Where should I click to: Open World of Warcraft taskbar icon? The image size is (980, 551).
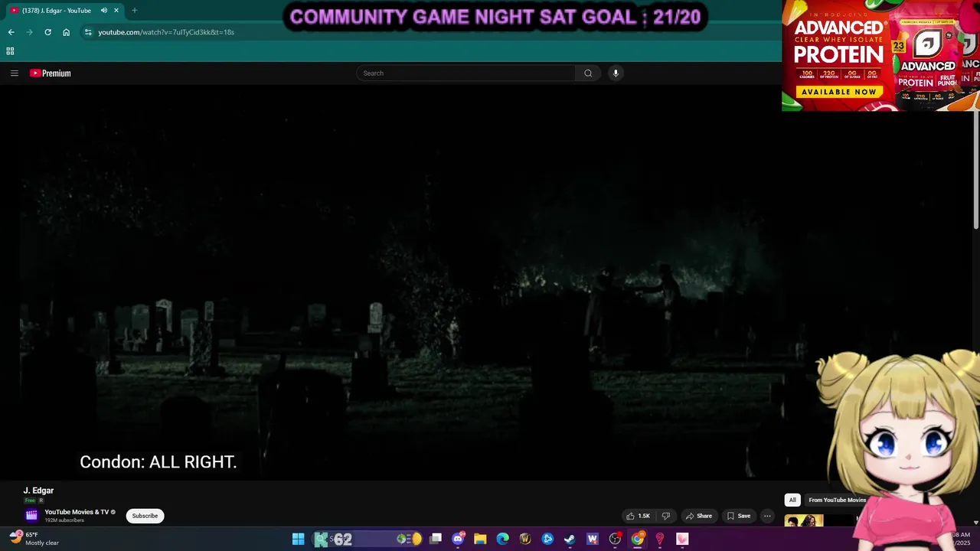coord(525,540)
